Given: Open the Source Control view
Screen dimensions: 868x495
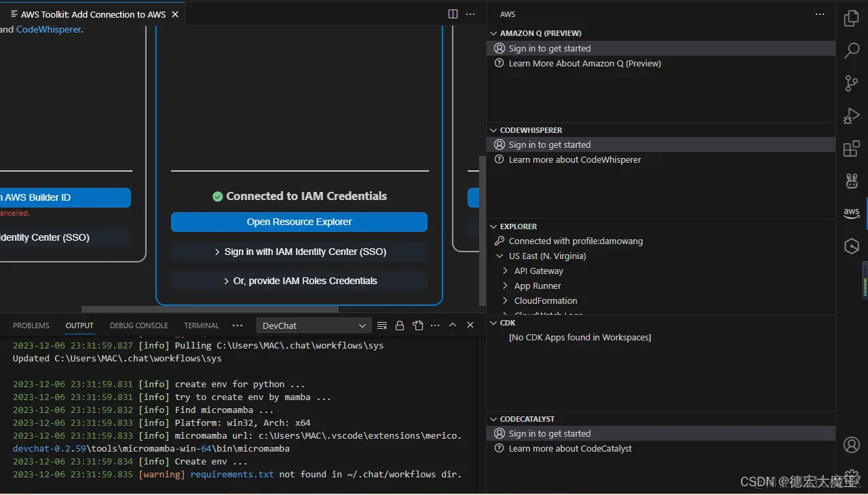Looking at the screenshot, I should 852,83.
